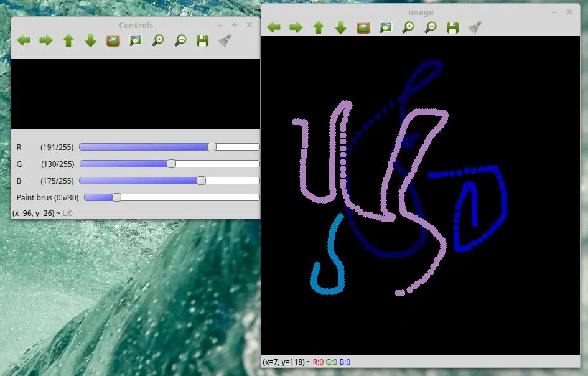
Task: Click pan right arrow in image window
Action: pos(296,27)
